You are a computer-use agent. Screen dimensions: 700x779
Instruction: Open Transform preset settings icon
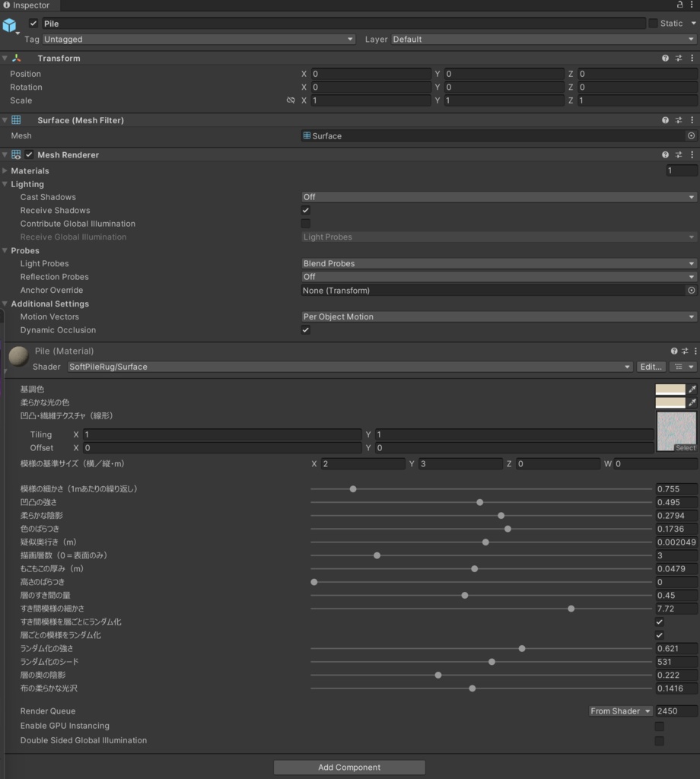coord(679,58)
